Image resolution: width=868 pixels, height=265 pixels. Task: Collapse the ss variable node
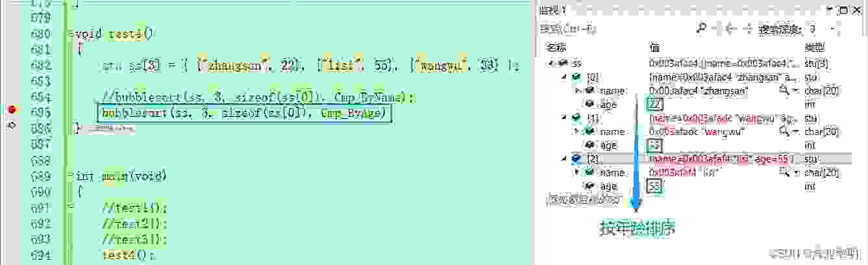tap(552, 63)
